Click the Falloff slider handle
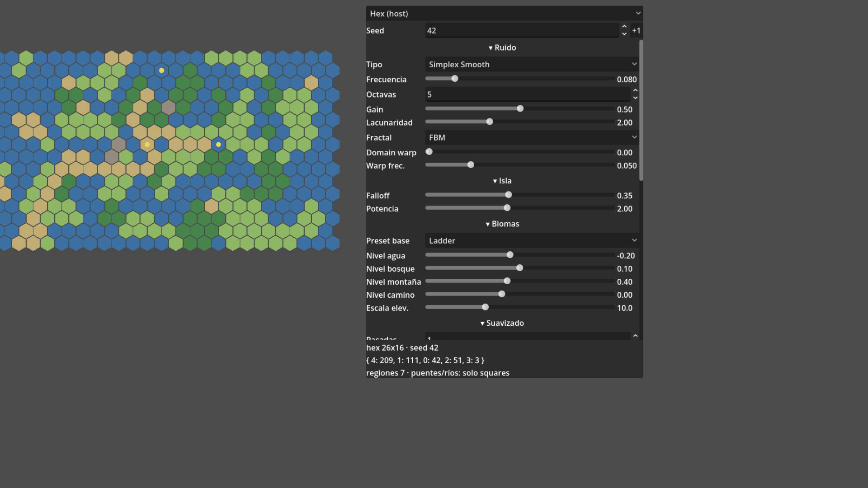Image resolution: width=868 pixels, height=488 pixels. [509, 195]
